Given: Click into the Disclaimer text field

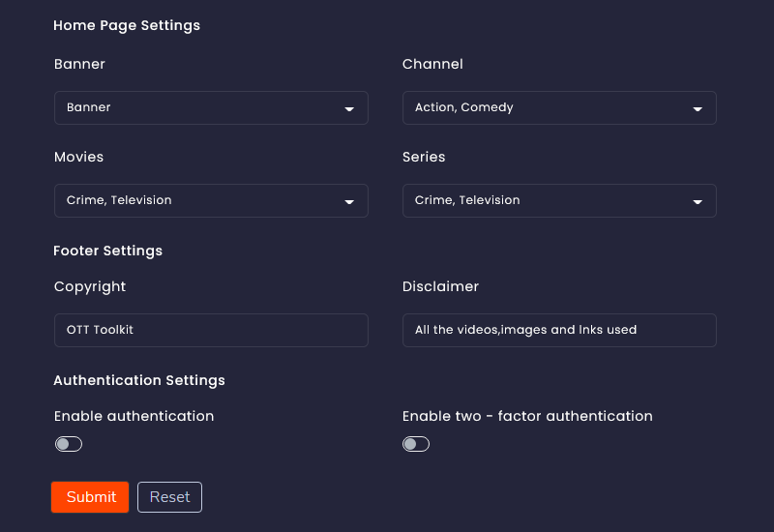Looking at the screenshot, I should 559,330.
